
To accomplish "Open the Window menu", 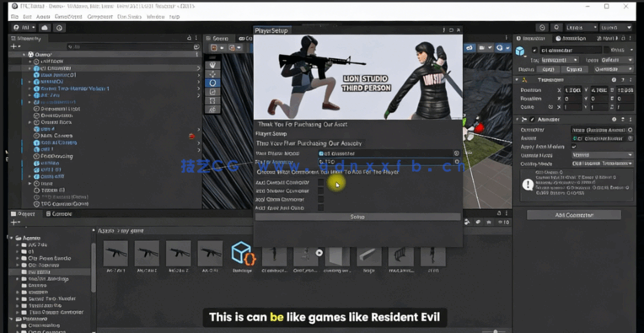I will (155, 17).
